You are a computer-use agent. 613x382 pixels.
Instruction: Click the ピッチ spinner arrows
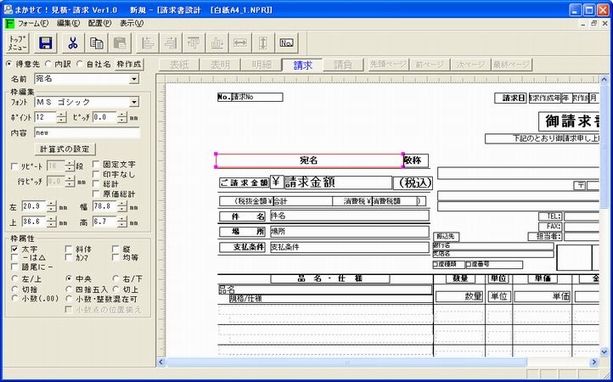tap(122, 117)
